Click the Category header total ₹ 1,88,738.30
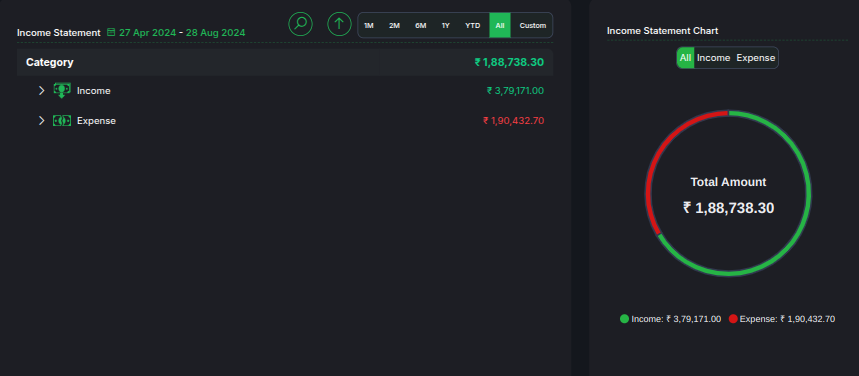The width and height of the screenshot is (859, 376). pyautogui.click(x=509, y=62)
